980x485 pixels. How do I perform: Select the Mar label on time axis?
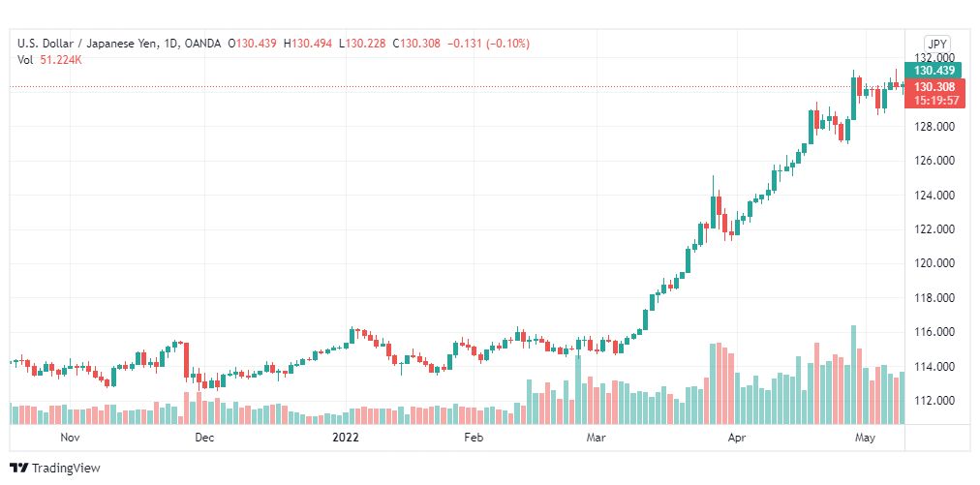597,438
